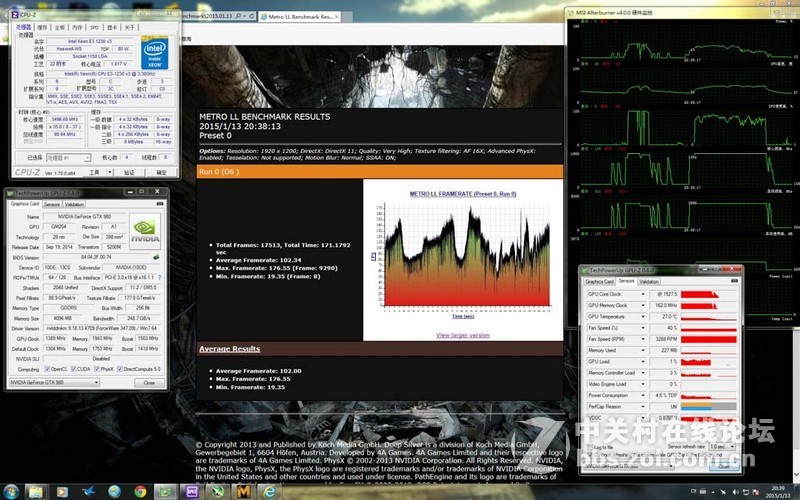Click the 工具 tools button in CPU-Z
The width and height of the screenshot is (800, 500).
[94, 172]
